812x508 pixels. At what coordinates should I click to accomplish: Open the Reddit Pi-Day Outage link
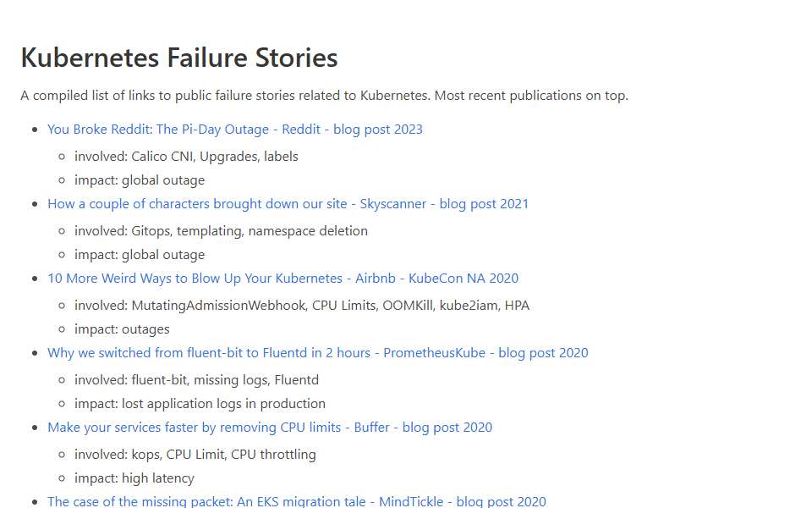click(235, 129)
